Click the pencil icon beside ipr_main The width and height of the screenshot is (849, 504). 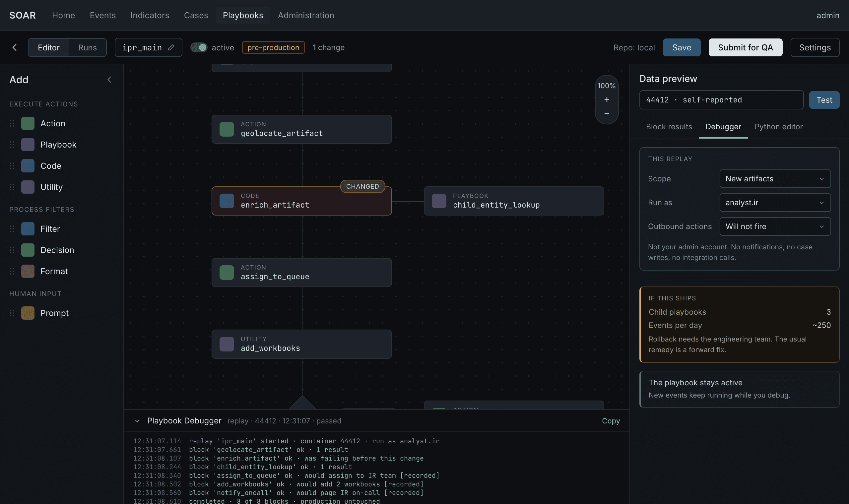[171, 47]
